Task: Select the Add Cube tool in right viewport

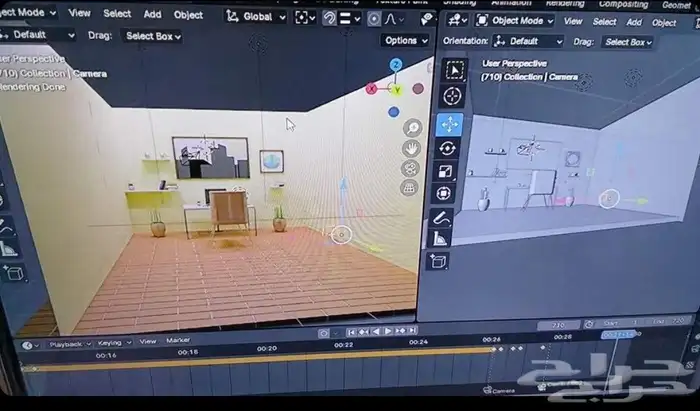Action: 438,261
